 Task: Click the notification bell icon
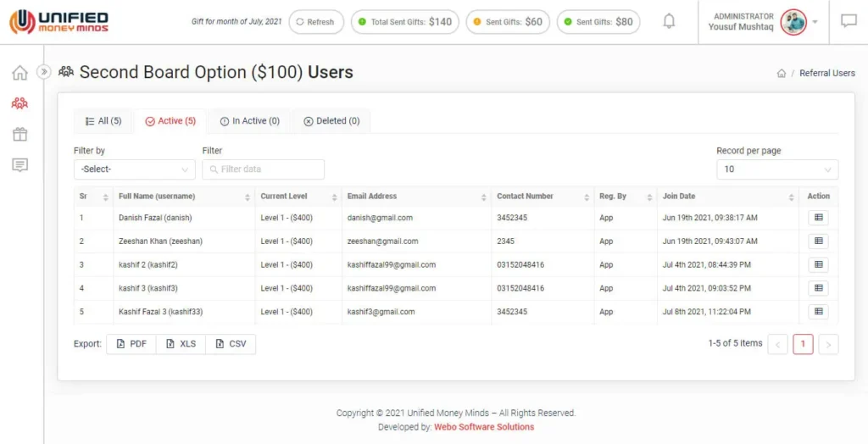click(669, 21)
